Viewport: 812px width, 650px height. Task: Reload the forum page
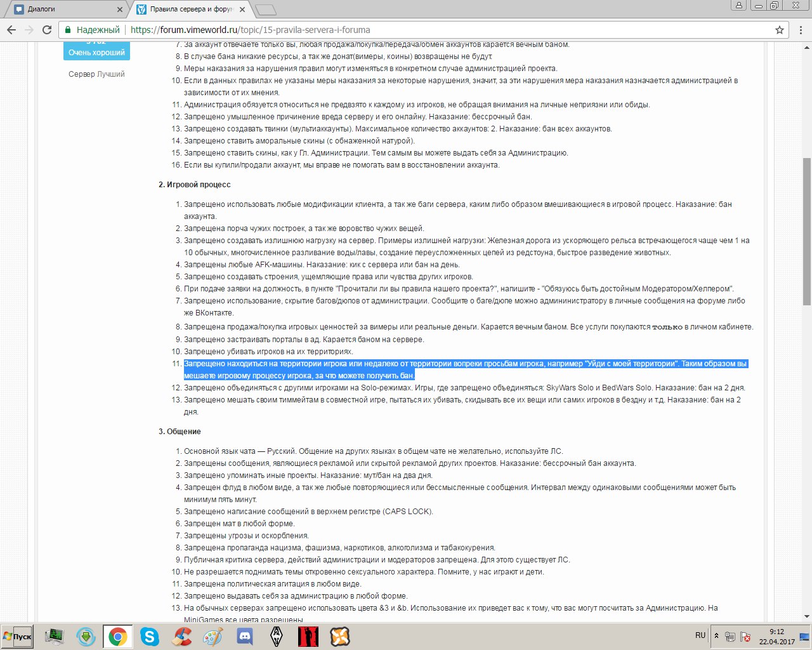[x=46, y=30]
